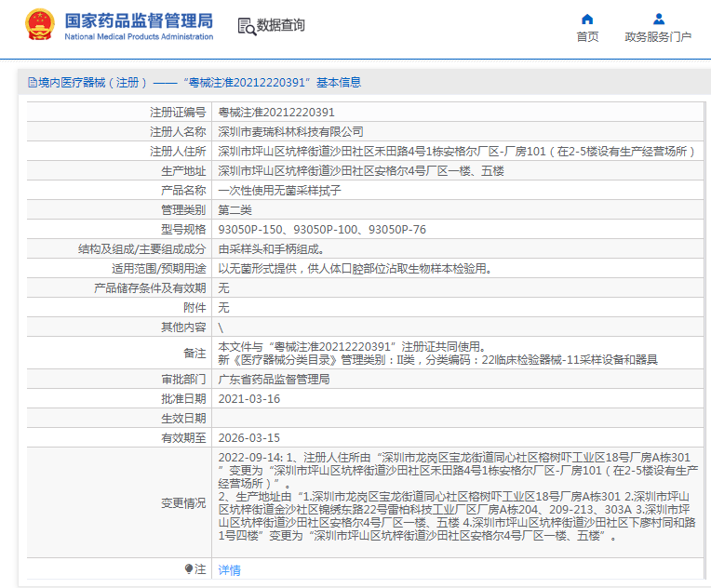Click the 审批部门 row label
The height and width of the screenshot is (588, 711).
click(x=183, y=380)
